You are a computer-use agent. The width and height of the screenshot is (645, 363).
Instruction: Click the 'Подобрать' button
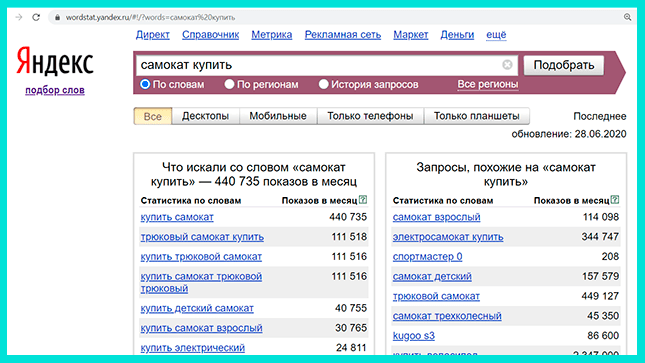coord(564,65)
